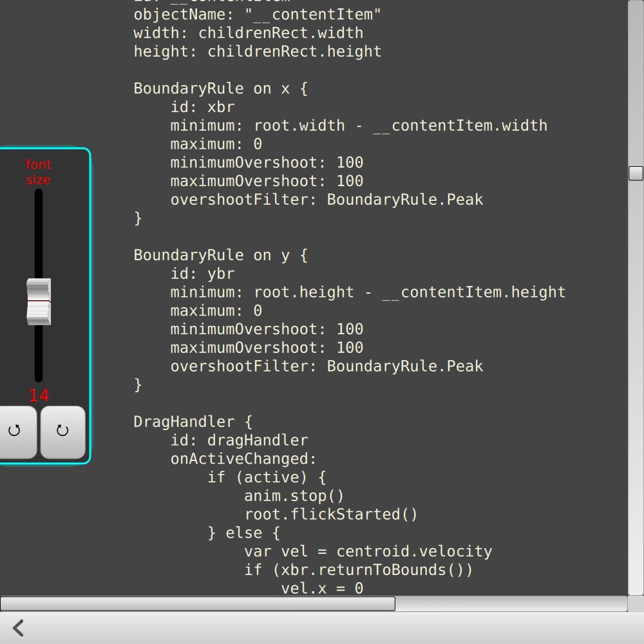This screenshot has width=644, height=644.
Task: Click the "var vel = centroid.velocity" line
Action: point(368,551)
